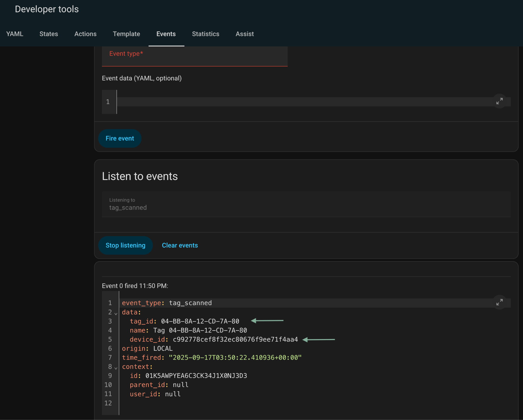Screen dimensions: 523x420
Task: Open the Template tab
Action: 126,34
